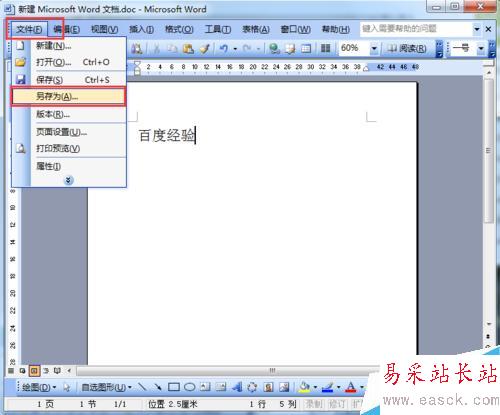500x415 pixels.
Task: Expand standard toolbar options chevron
Action: (x=439, y=49)
